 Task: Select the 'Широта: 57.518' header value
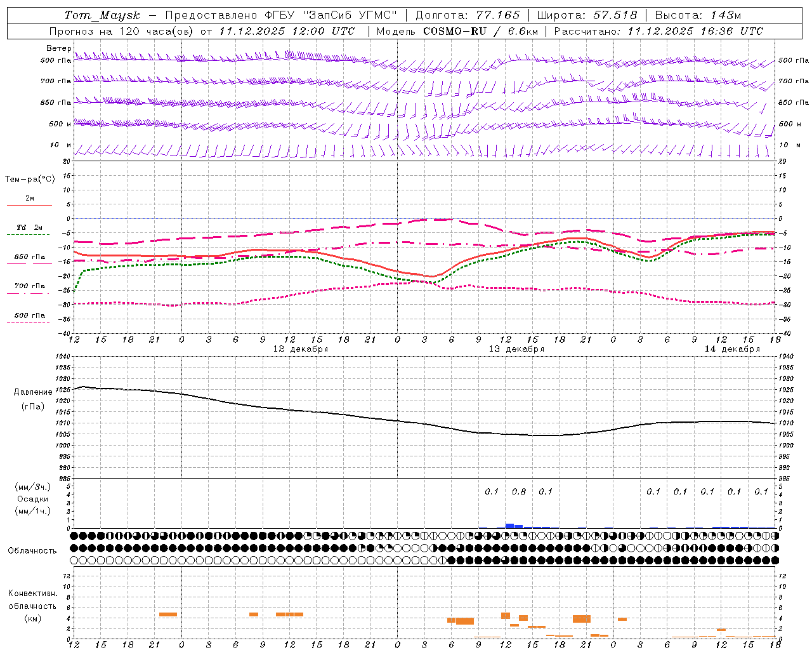coord(587,15)
